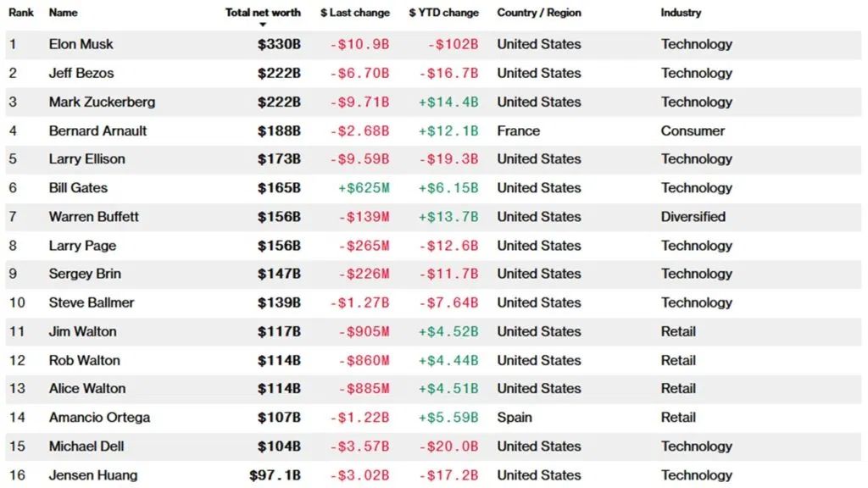Sort by the Rank column header
This screenshot has width=868, height=488.
pyautogui.click(x=21, y=13)
